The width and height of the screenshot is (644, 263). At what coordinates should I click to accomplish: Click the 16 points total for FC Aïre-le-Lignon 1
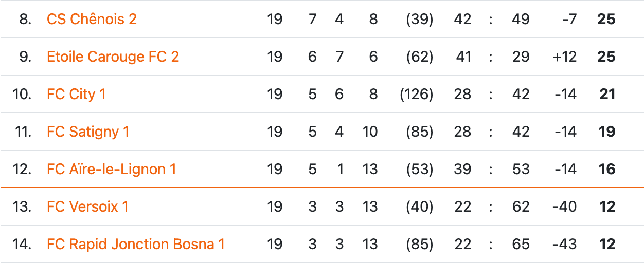[607, 170]
